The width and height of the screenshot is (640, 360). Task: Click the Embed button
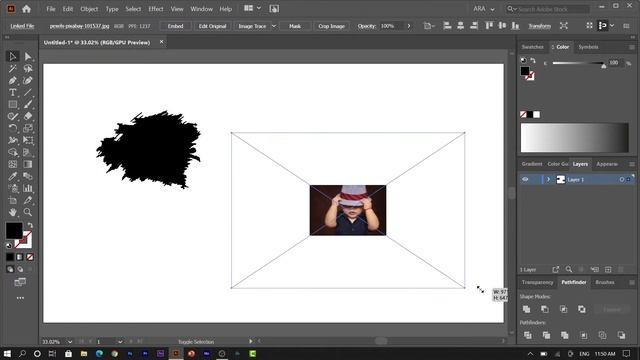(x=176, y=26)
